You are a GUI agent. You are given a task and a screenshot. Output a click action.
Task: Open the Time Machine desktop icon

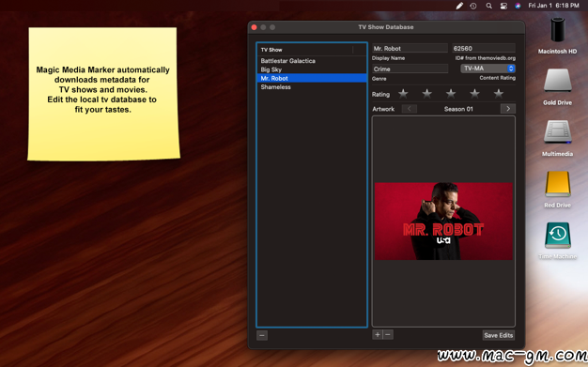click(x=558, y=240)
